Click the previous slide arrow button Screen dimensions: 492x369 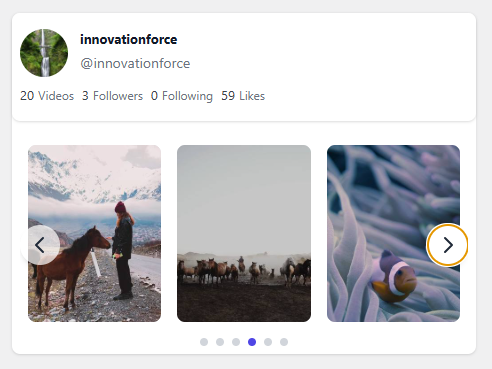pyautogui.click(x=40, y=245)
